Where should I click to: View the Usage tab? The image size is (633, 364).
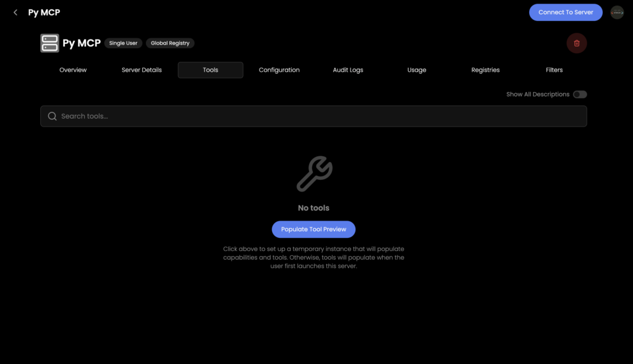pos(417,70)
